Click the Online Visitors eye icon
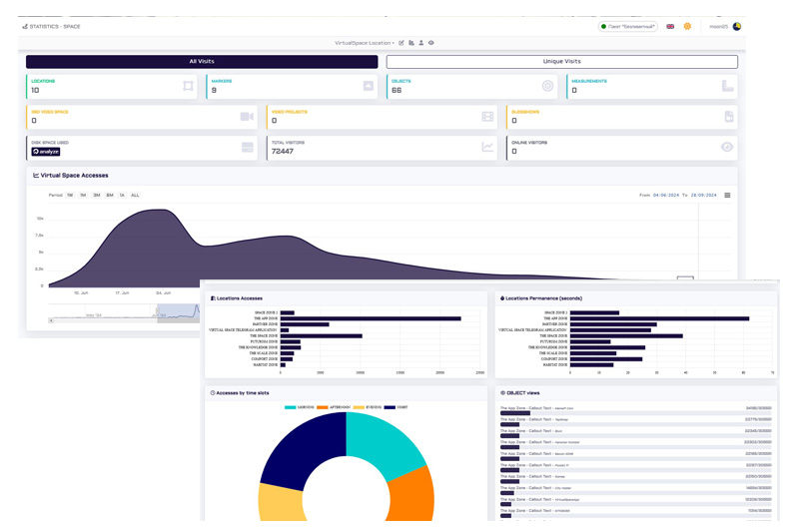The image size is (799, 532). [x=727, y=147]
